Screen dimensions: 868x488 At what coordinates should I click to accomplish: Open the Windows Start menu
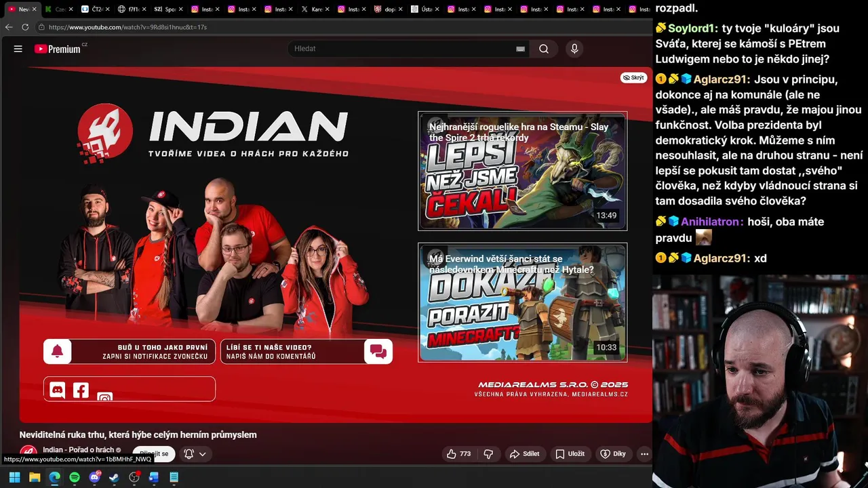point(14,477)
